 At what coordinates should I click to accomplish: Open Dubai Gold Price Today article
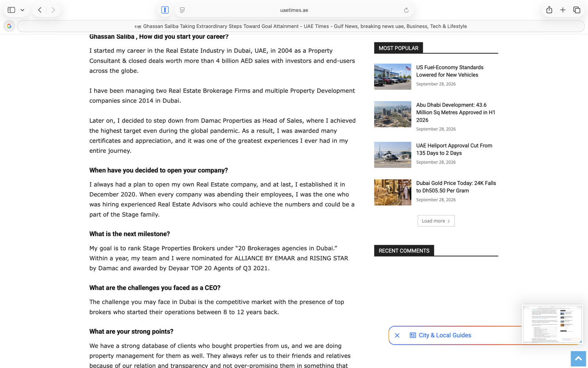tap(456, 187)
